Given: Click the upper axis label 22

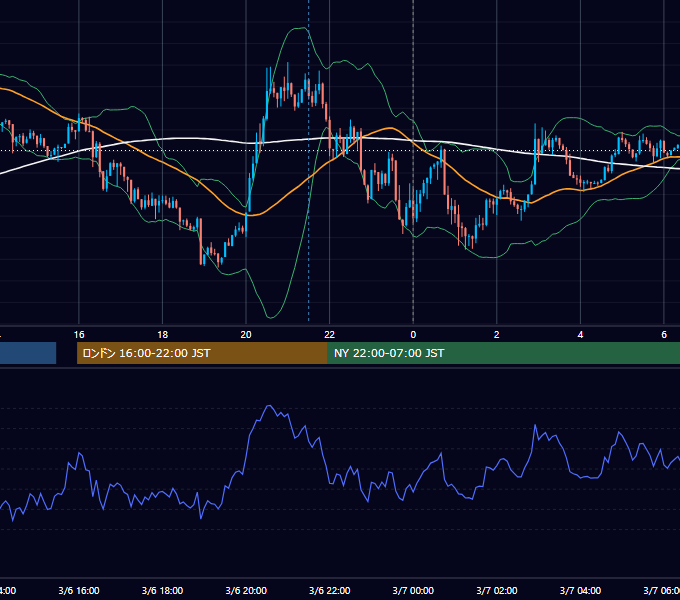Looking at the screenshot, I should tap(330, 334).
